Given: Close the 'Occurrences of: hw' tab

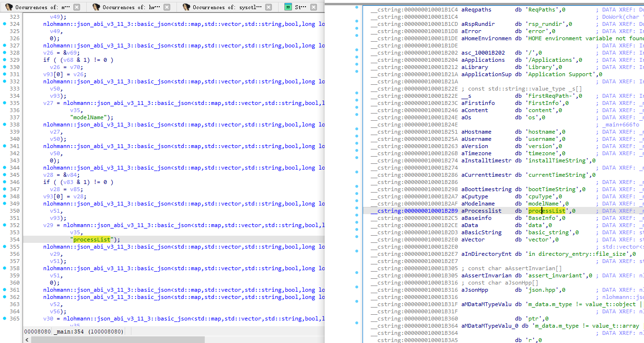Looking at the screenshot, I should pos(166,7).
